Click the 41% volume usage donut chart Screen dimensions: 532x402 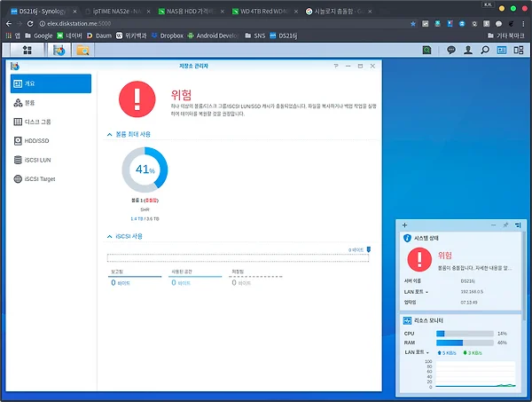145,169
